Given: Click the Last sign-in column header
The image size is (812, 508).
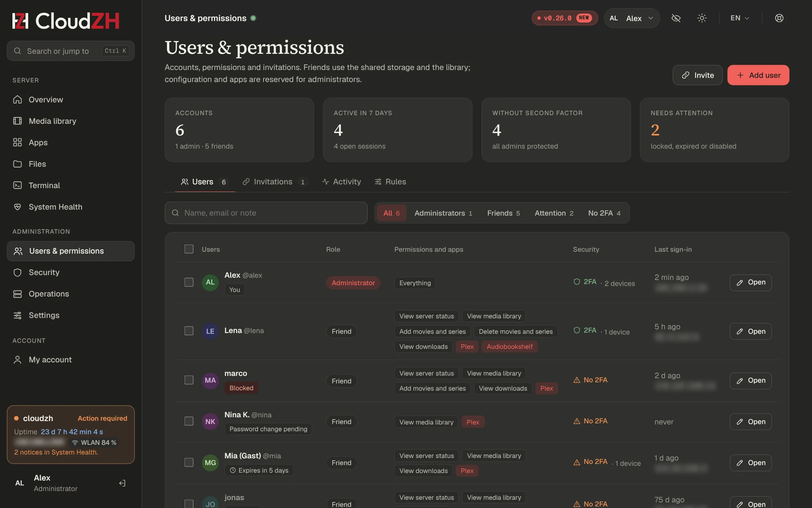Looking at the screenshot, I should (x=673, y=249).
